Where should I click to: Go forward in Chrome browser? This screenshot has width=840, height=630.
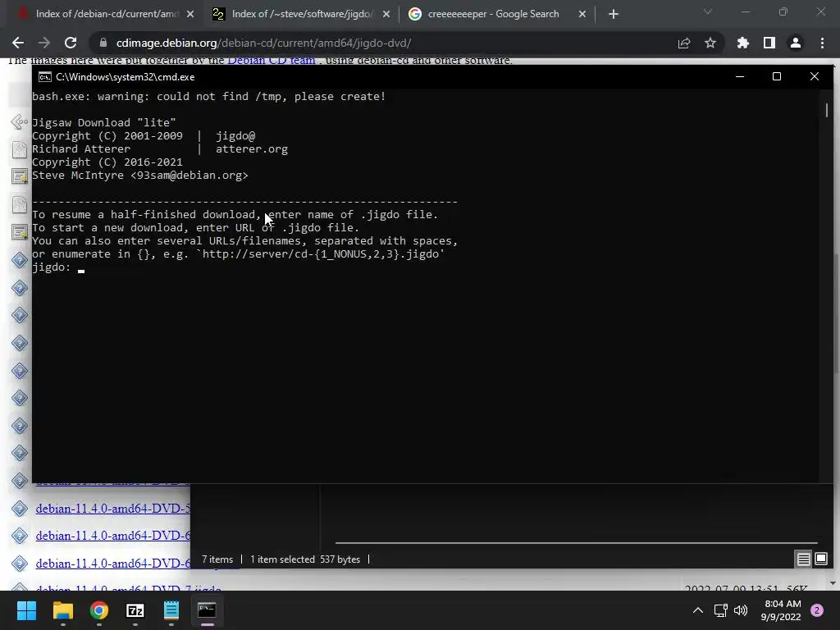click(x=44, y=43)
